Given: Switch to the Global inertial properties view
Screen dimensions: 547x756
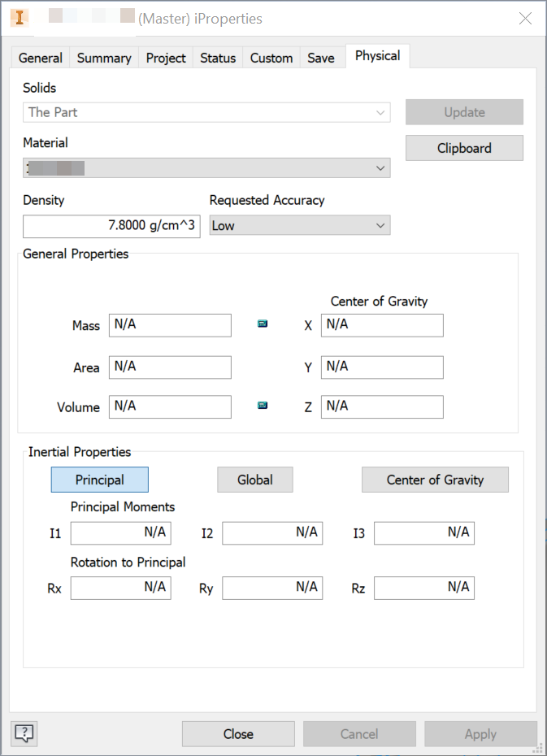Looking at the screenshot, I should [x=254, y=480].
